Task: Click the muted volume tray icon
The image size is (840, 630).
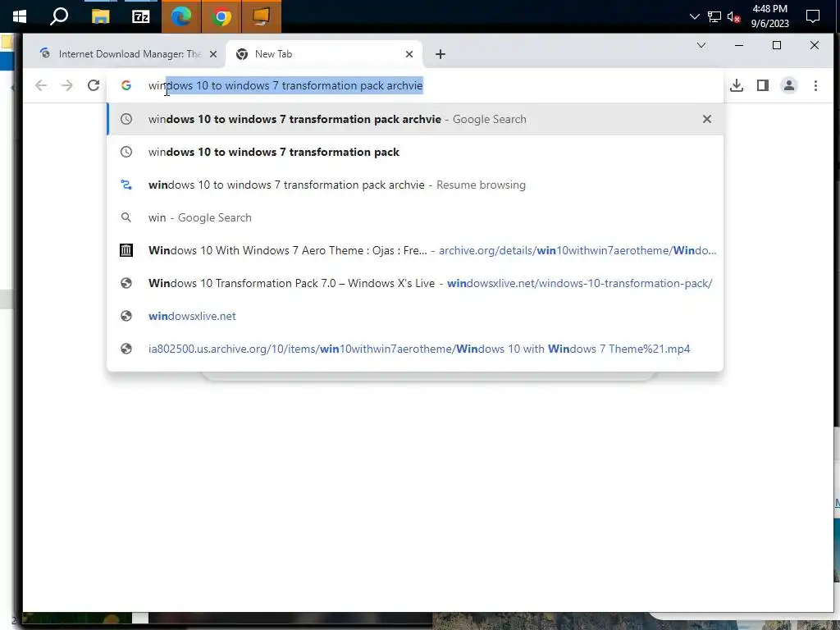Action: 734,16
